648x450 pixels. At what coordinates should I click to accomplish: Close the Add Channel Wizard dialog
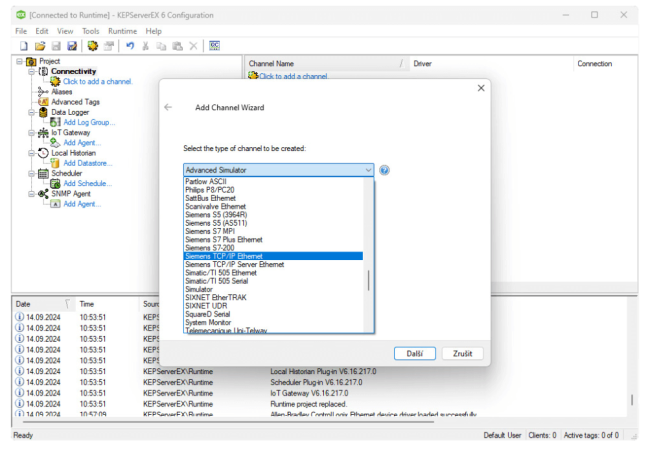coord(481,88)
